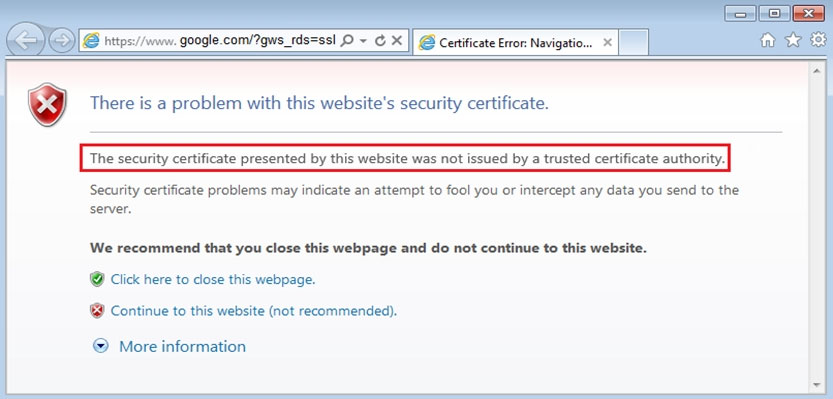This screenshot has height=399, width=833.
Task: Click the search magnifier in address bar
Action: coord(346,41)
